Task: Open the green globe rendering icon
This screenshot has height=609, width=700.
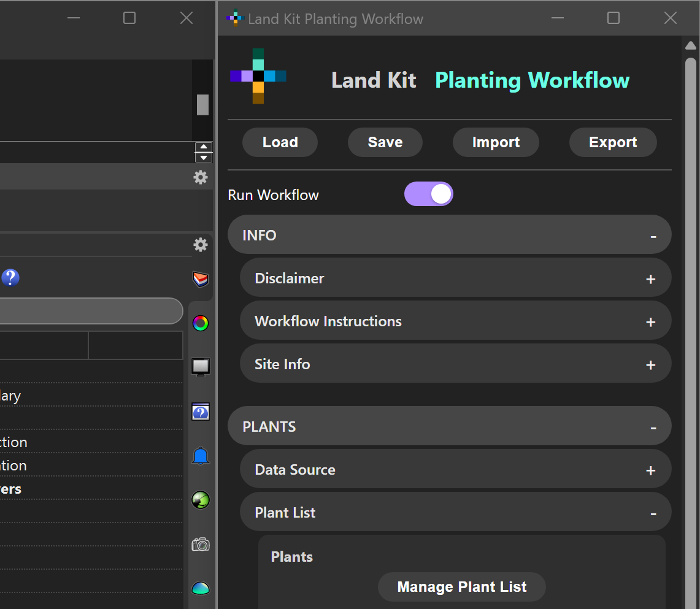Action: [x=201, y=500]
